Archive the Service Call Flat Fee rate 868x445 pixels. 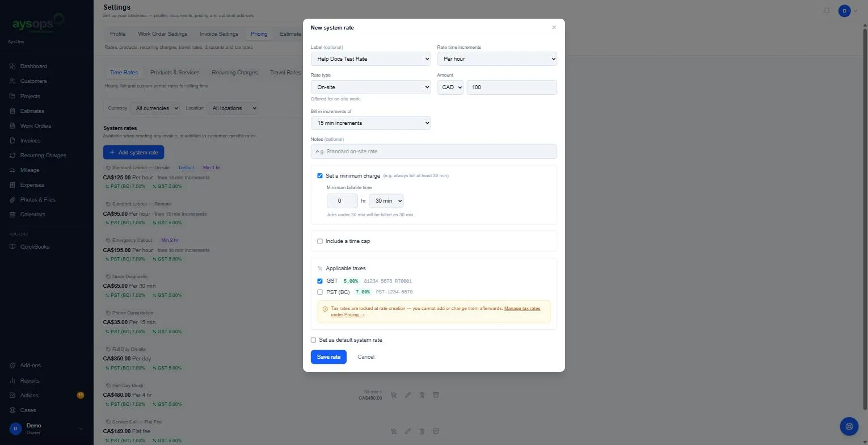click(x=436, y=431)
